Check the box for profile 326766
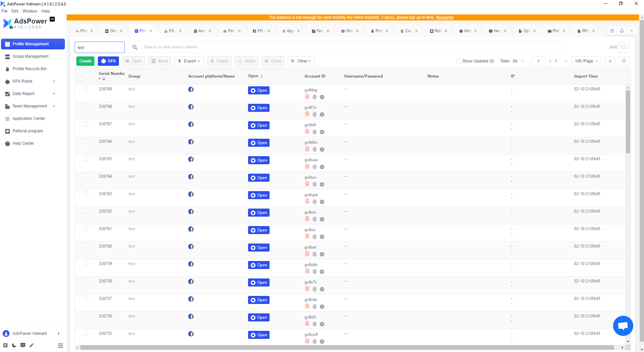The image size is (644, 352). pos(86,141)
